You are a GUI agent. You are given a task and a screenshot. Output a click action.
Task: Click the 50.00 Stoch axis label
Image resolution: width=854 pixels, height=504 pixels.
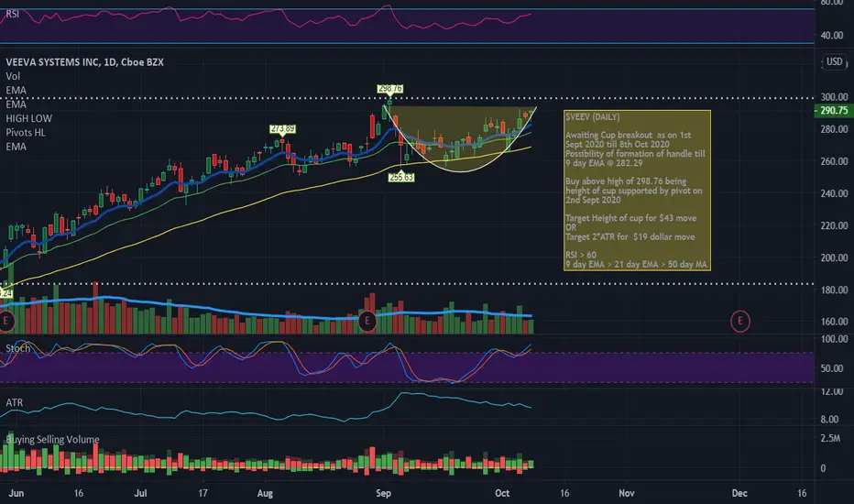(x=832, y=368)
